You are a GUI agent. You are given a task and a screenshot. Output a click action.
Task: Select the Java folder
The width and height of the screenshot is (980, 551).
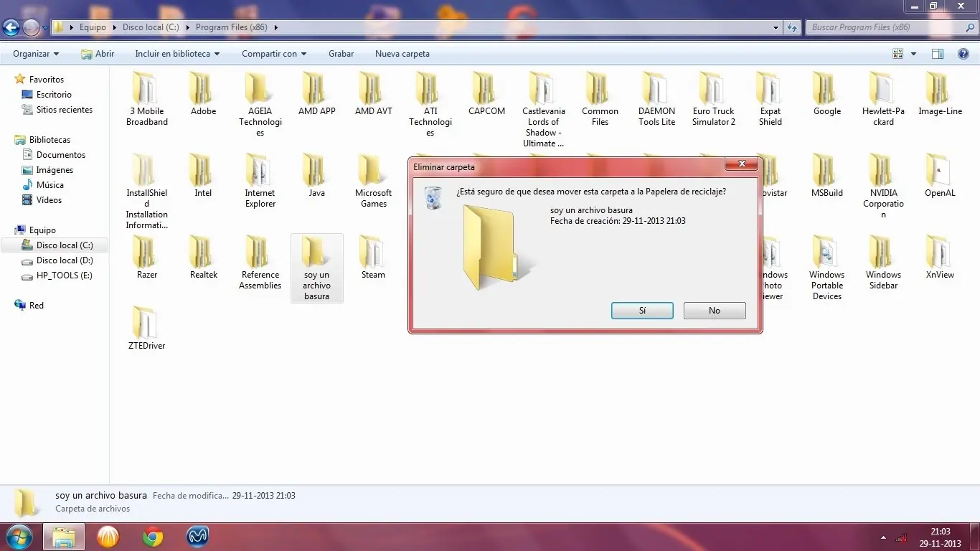[x=317, y=176]
